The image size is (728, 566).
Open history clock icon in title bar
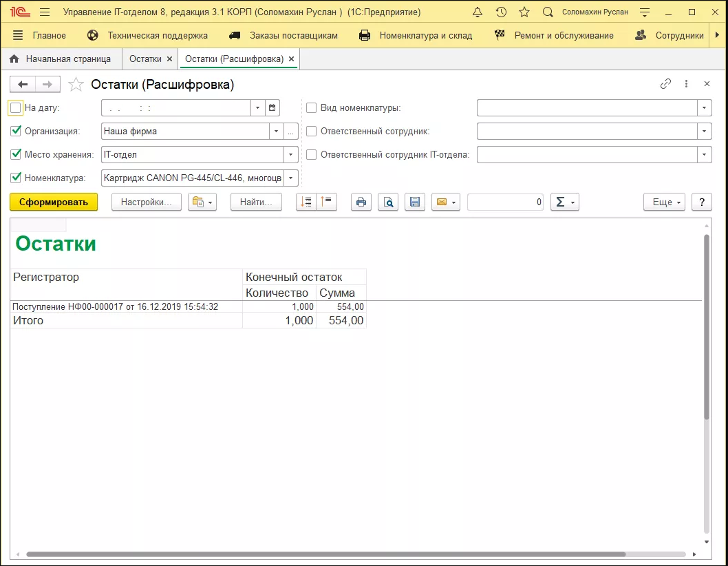coord(501,12)
